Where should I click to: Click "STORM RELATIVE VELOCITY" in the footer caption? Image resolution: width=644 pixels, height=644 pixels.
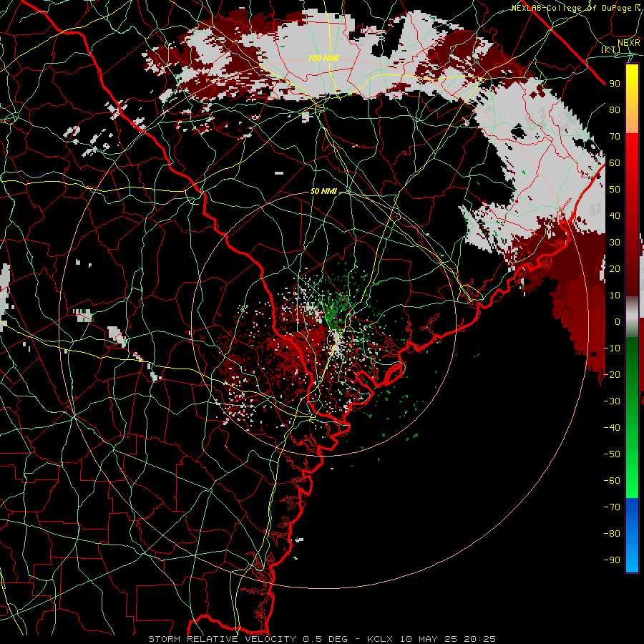click(222, 639)
